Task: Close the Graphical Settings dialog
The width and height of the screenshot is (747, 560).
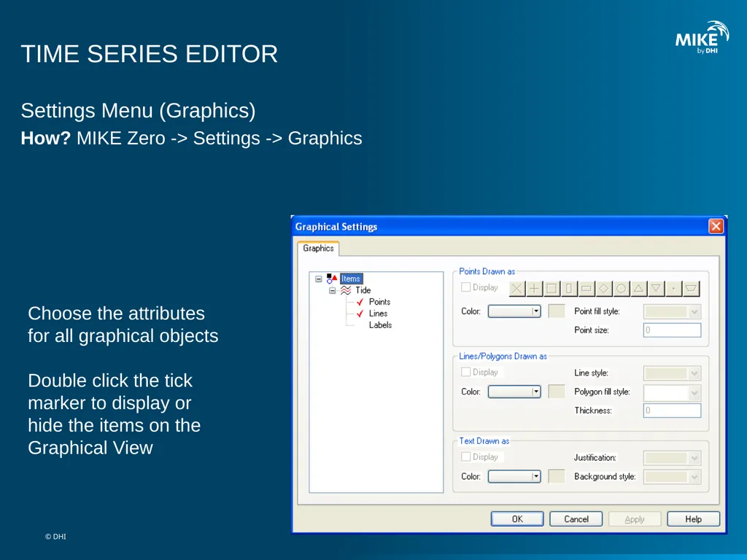Action: [x=716, y=226]
